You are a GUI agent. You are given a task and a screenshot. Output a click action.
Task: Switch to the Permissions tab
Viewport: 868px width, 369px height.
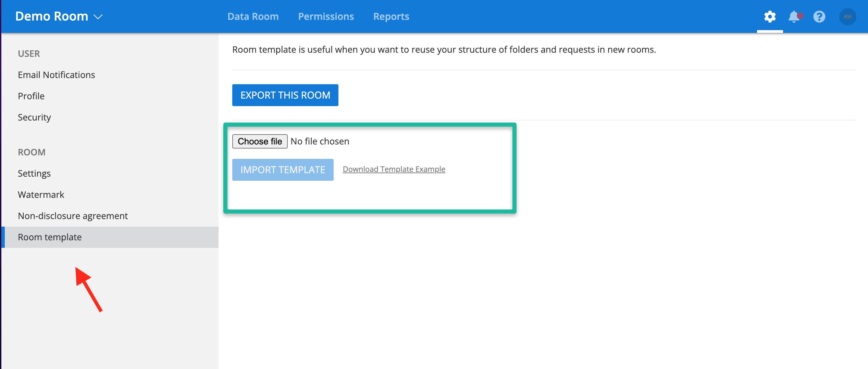pyautogui.click(x=326, y=16)
